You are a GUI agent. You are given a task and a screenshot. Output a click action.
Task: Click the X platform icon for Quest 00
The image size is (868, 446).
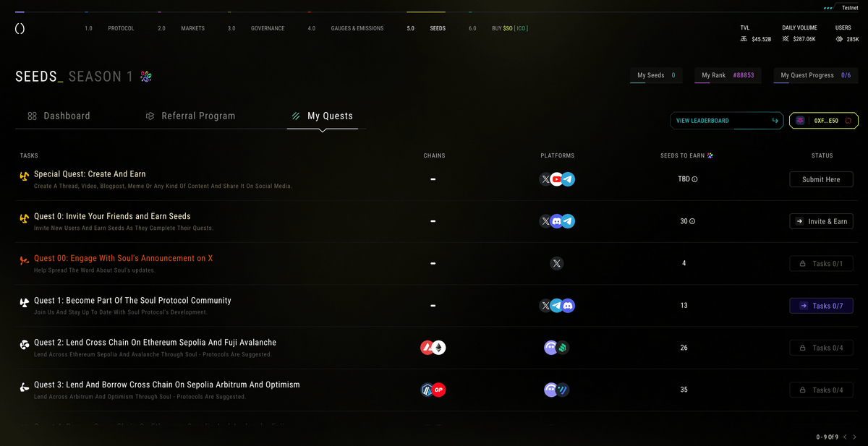556,264
